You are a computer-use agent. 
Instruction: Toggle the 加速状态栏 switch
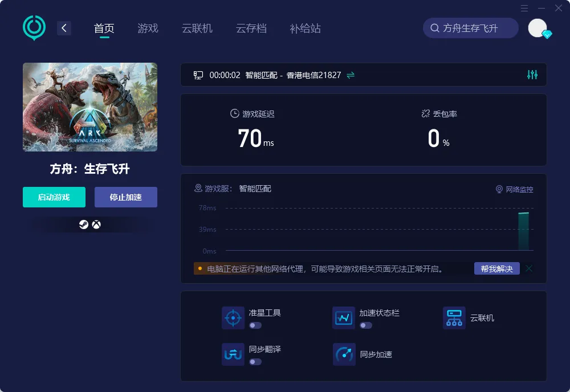point(366,325)
